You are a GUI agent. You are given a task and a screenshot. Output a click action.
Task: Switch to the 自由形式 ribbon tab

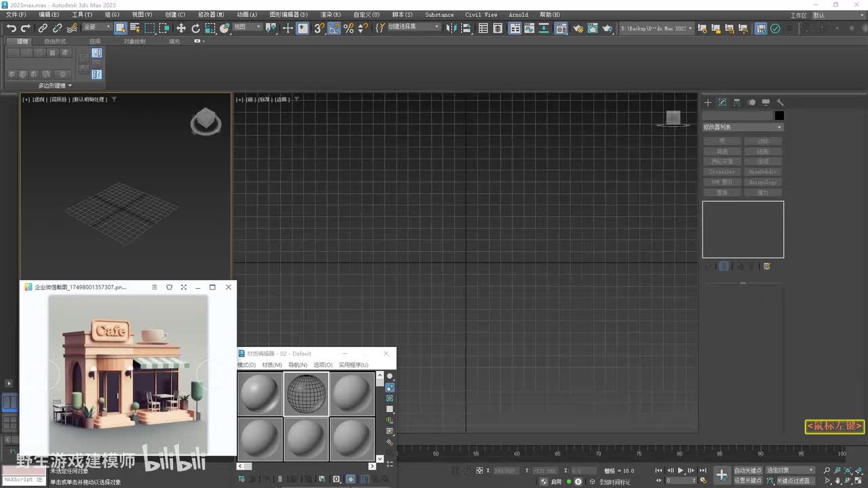click(55, 41)
